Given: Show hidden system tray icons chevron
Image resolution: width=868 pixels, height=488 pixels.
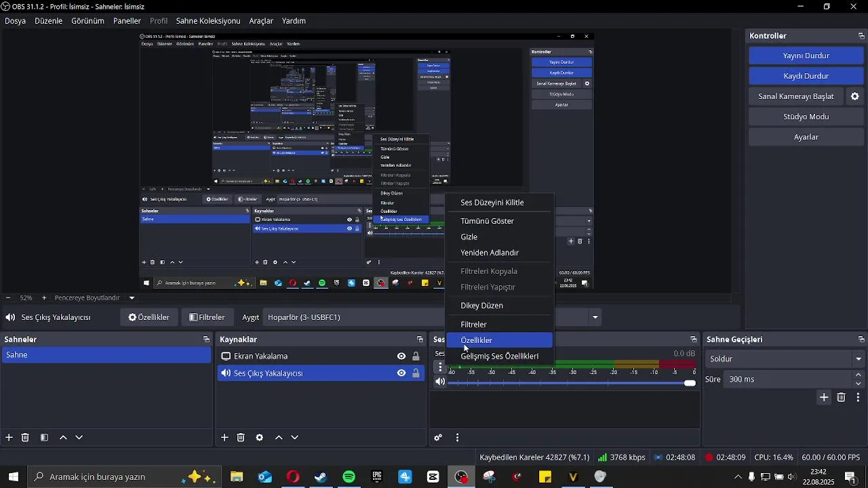Looking at the screenshot, I should tap(738, 477).
